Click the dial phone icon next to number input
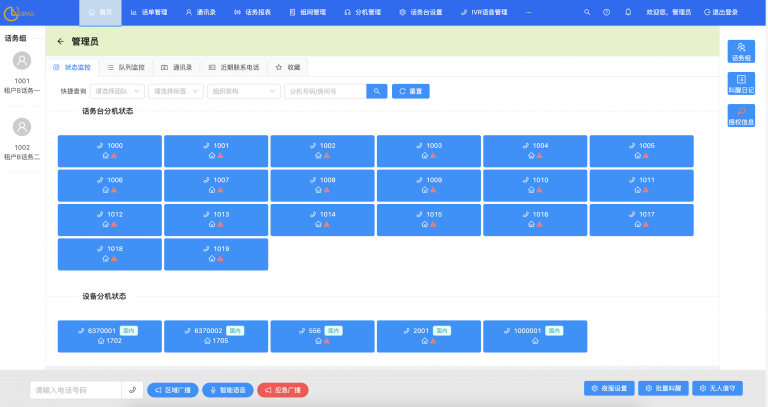The width and height of the screenshot is (768, 407). (132, 390)
